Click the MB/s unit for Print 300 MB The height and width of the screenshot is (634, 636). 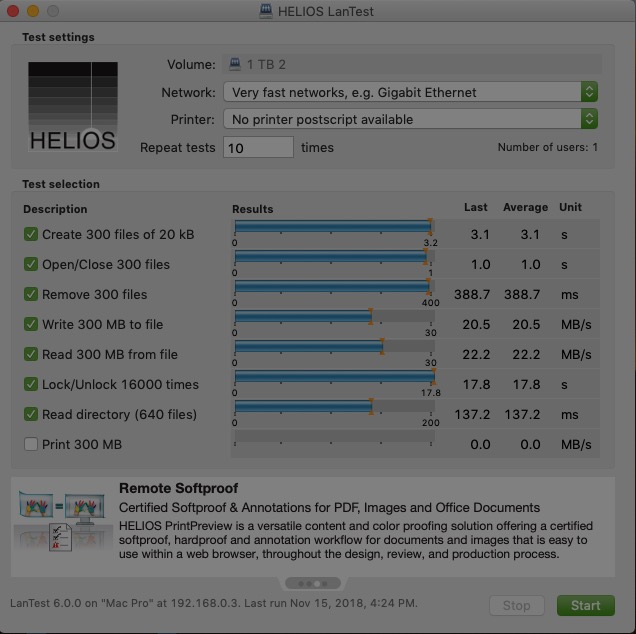coord(576,444)
